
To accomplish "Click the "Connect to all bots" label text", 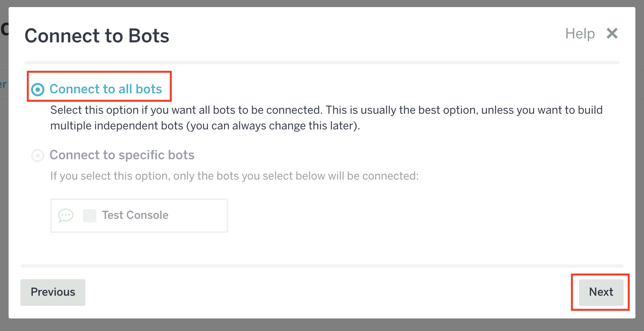I will coord(106,89).
